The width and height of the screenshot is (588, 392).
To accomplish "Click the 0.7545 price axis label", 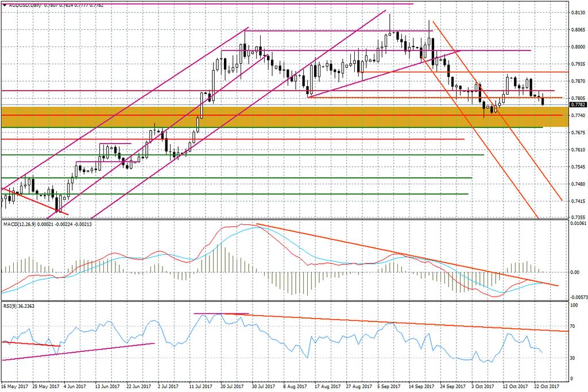I will [x=578, y=167].
